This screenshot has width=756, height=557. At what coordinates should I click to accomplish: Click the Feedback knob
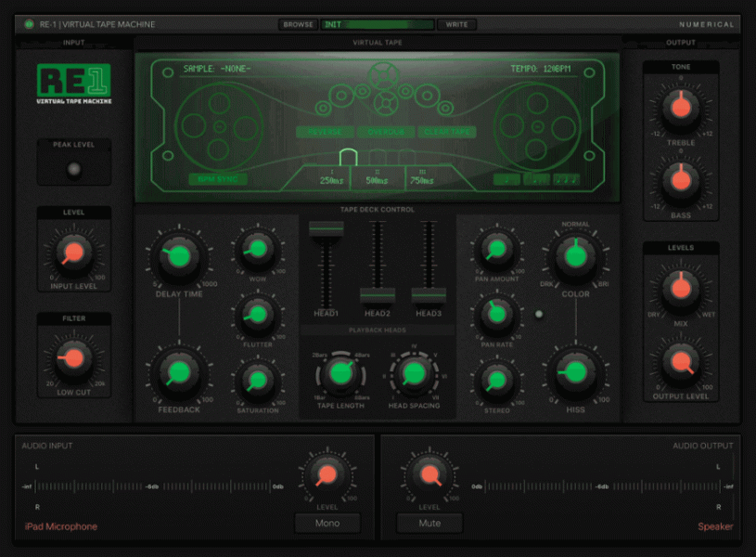tap(180, 372)
